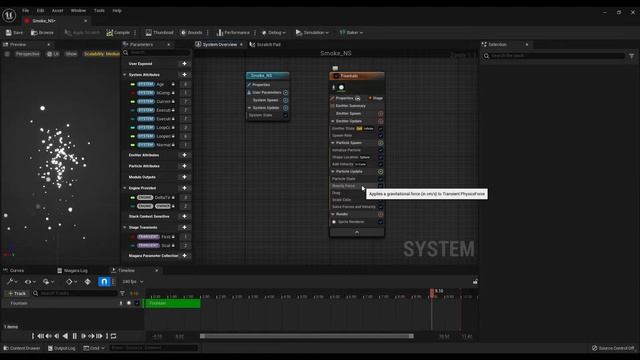Click the Scalability Medium warning button
This screenshot has height=360, width=640.
[x=101, y=54]
